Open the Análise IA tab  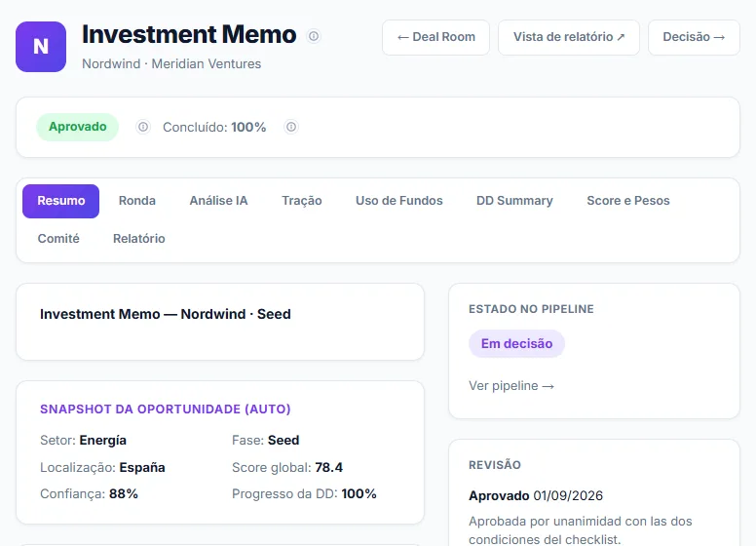click(218, 201)
